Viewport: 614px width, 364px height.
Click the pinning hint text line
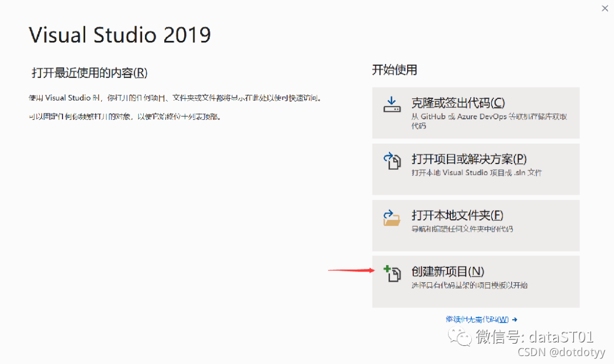pyautogui.click(x=125, y=116)
